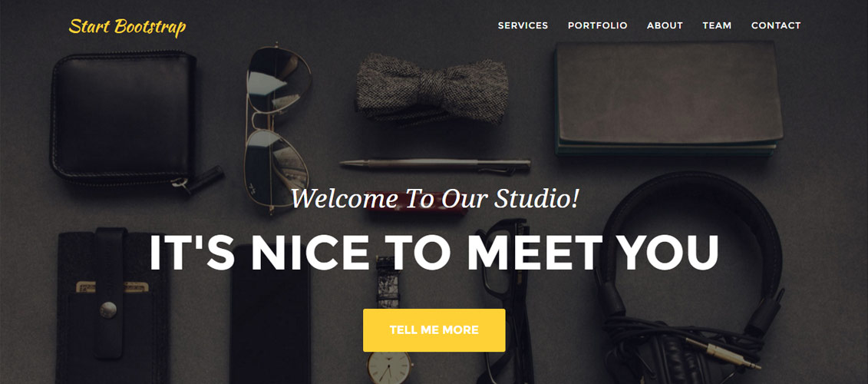Go to the Portfolio section

[597, 25]
